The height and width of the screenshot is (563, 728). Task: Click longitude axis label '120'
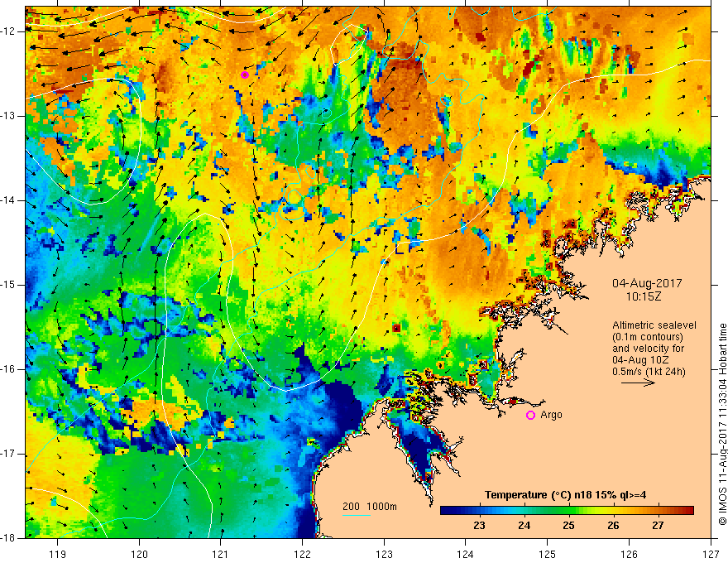click(139, 554)
